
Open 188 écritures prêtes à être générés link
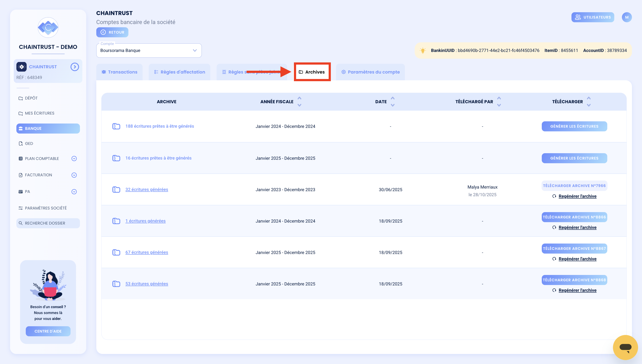point(160,126)
